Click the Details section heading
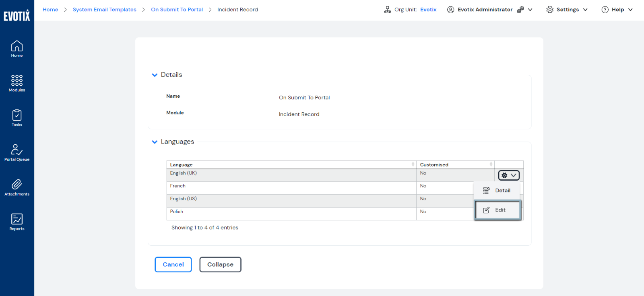The width and height of the screenshot is (644, 296). click(171, 75)
